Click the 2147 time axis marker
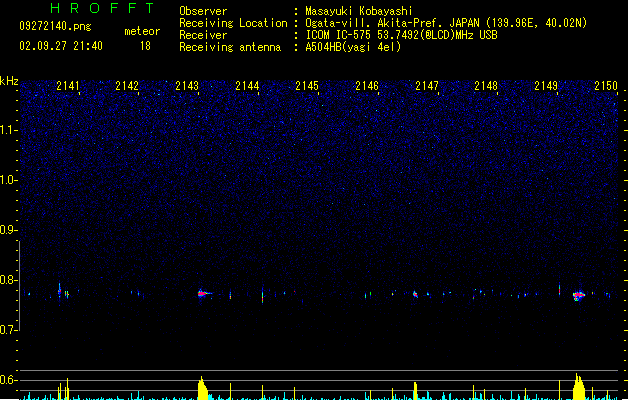The height and width of the screenshot is (400, 629). click(427, 86)
